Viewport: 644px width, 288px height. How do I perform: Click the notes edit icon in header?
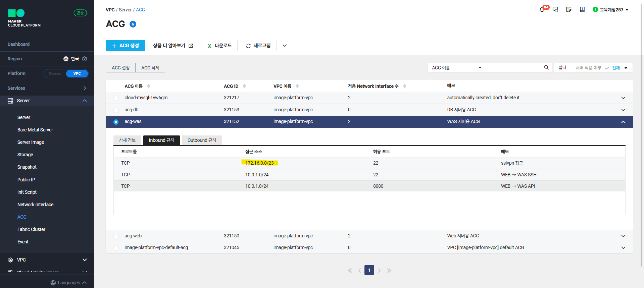[x=569, y=10]
